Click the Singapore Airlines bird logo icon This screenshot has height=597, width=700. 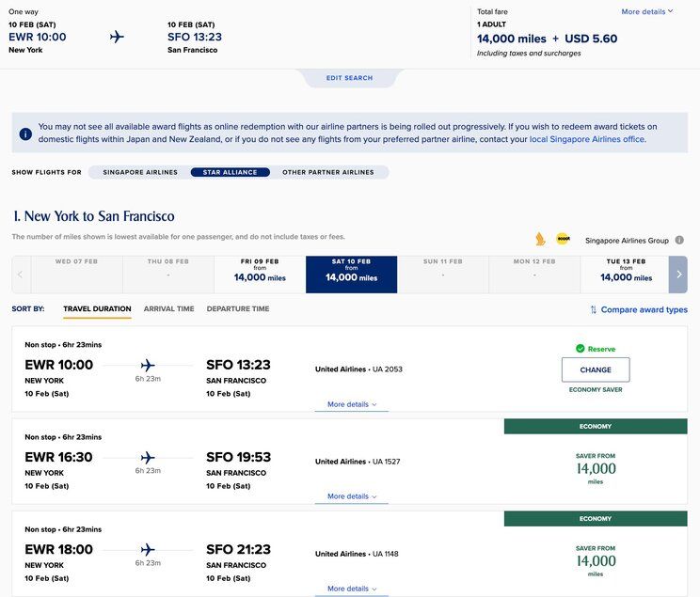(x=540, y=240)
